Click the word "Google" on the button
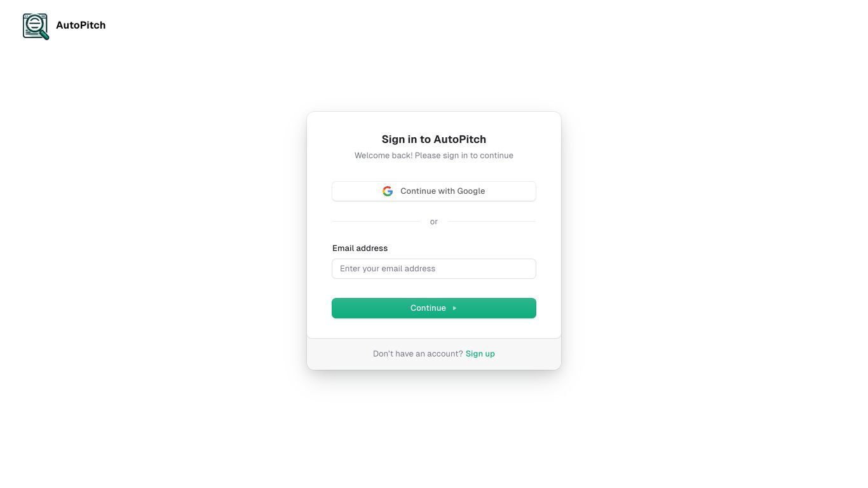 pos(471,191)
